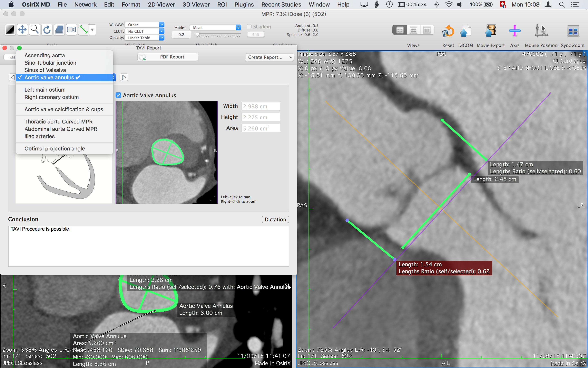Image resolution: width=588 pixels, height=368 pixels.
Task: Select the WL/WW contrast tool icon
Action: point(10,30)
